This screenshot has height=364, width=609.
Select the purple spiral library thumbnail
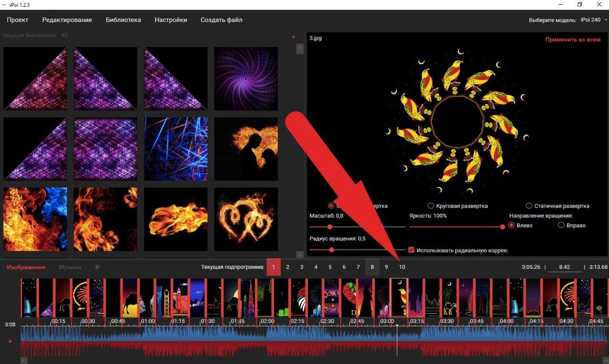[x=246, y=79]
